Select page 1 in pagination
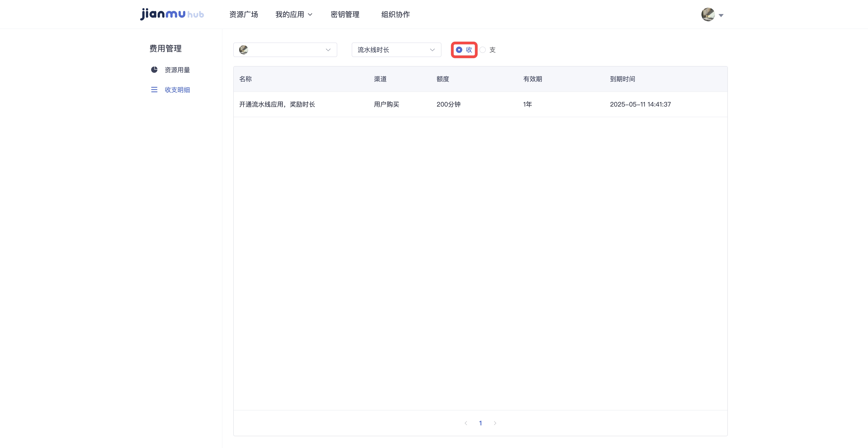This screenshot has width=868, height=448. click(481, 423)
